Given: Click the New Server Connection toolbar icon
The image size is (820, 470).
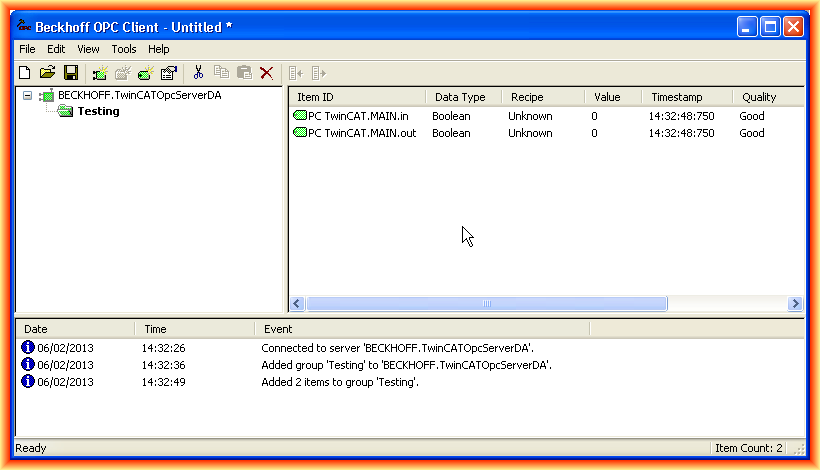Looking at the screenshot, I should tap(100, 73).
